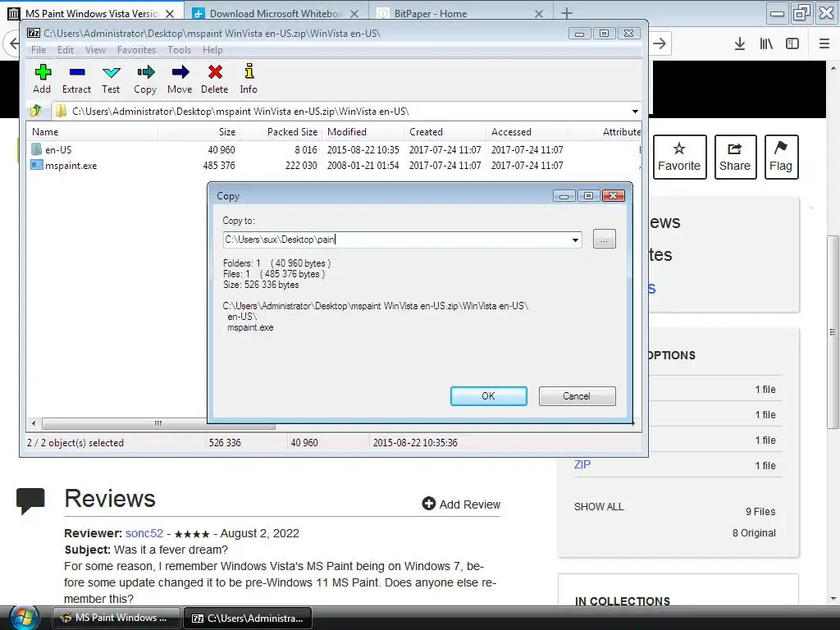Click Add Review on the webpage
840x630 pixels.
tap(461, 504)
